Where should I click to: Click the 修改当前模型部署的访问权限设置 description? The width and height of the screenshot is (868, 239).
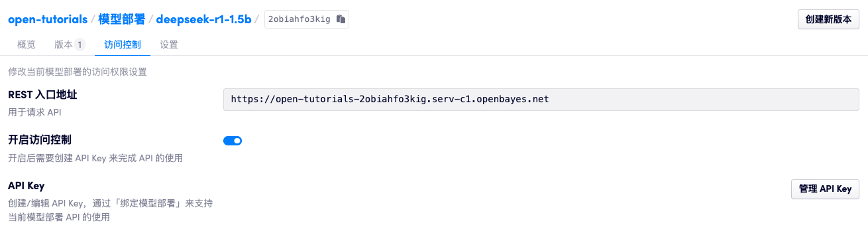click(x=78, y=72)
